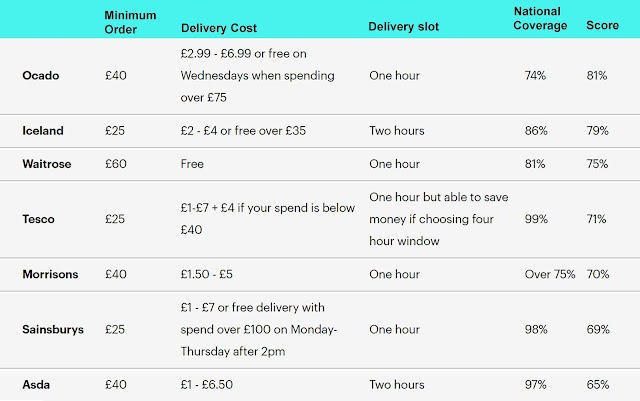Click Tesco's 99% national coverage value

click(x=536, y=218)
